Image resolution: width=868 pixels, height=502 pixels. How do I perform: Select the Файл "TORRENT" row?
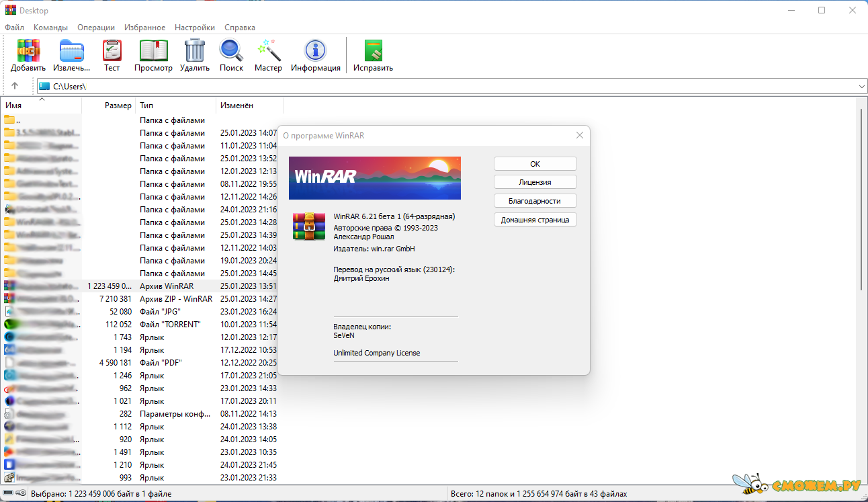[x=142, y=325]
